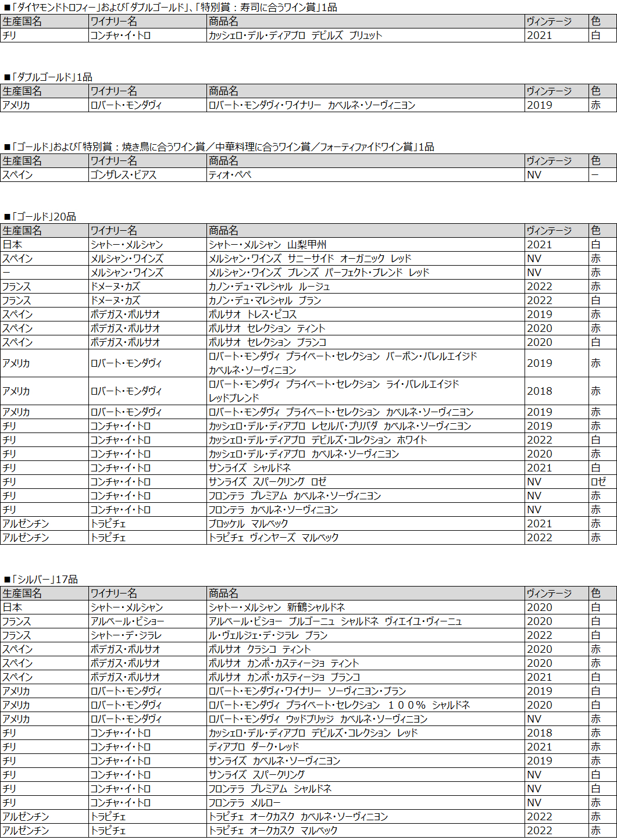Click product "トラピチェ ヴィンヤーズ マルベック"
617x840 pixels.
tap(273, 538)
